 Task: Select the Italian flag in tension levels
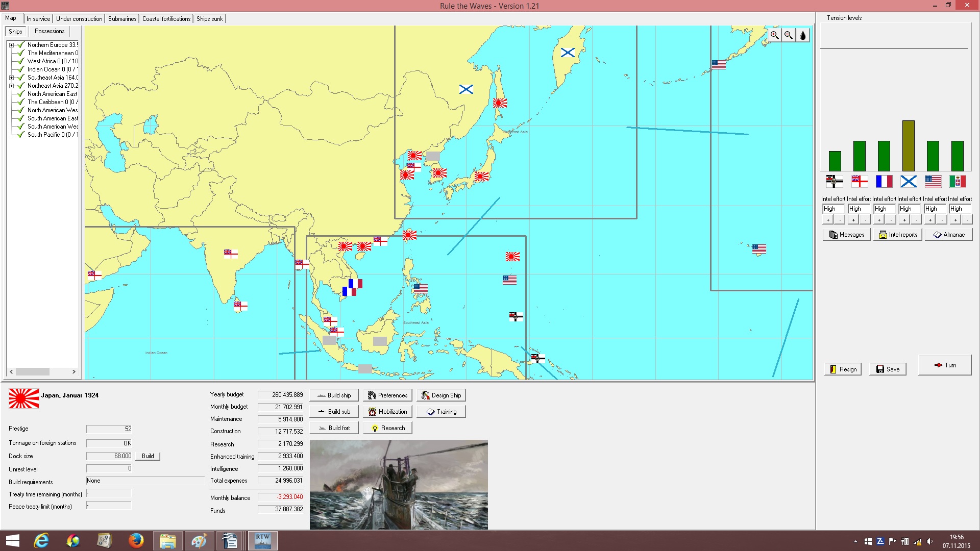958,181
